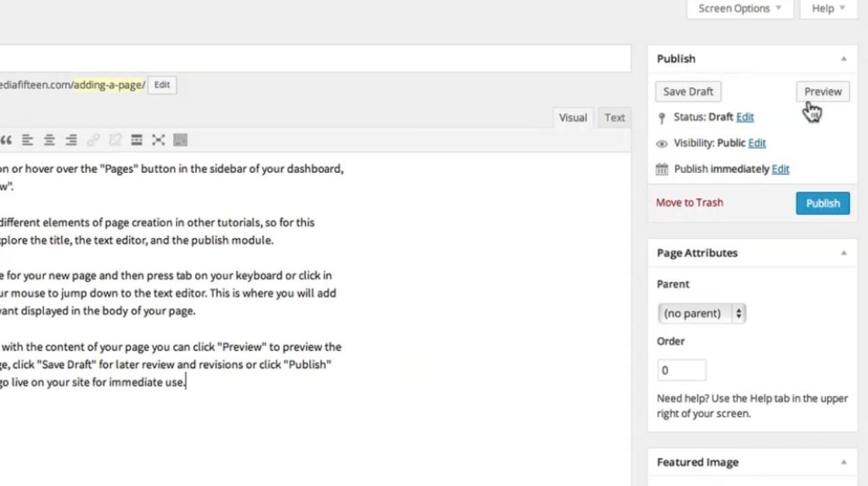Click the blue Publish button

pos(823,203)
